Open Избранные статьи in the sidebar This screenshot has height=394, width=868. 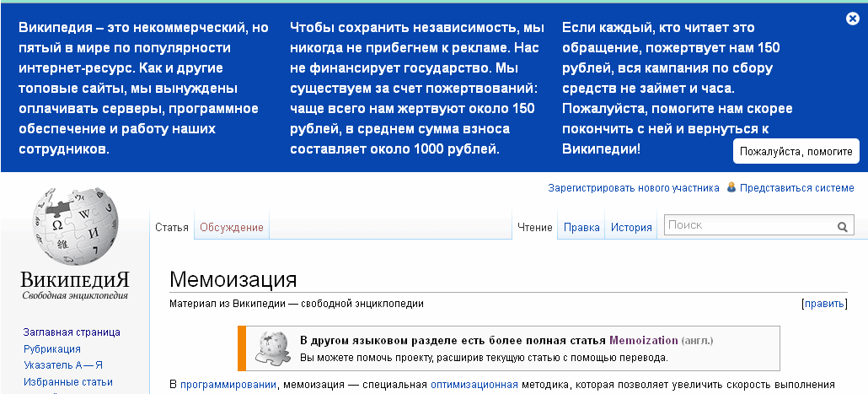coord(68,382)
